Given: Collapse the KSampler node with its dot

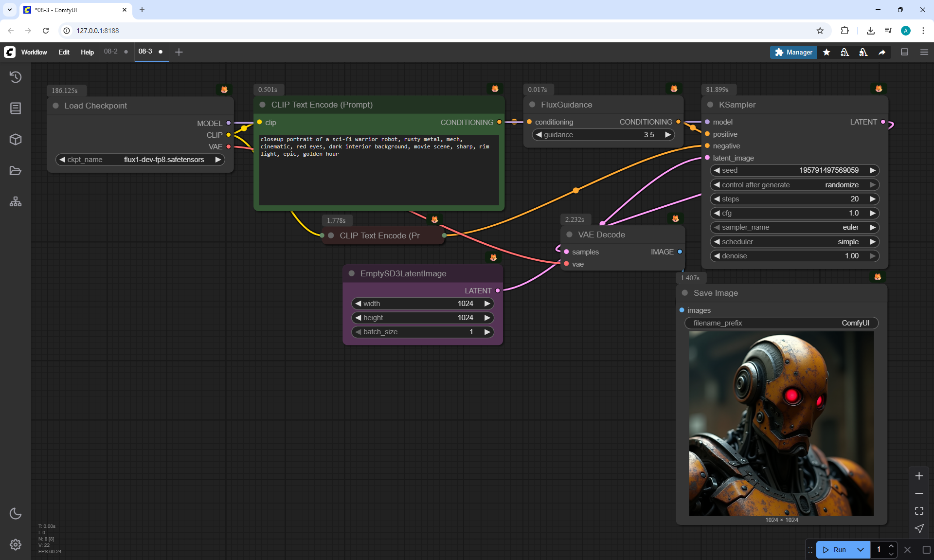Looking at the screenshot, I should 710,105.
